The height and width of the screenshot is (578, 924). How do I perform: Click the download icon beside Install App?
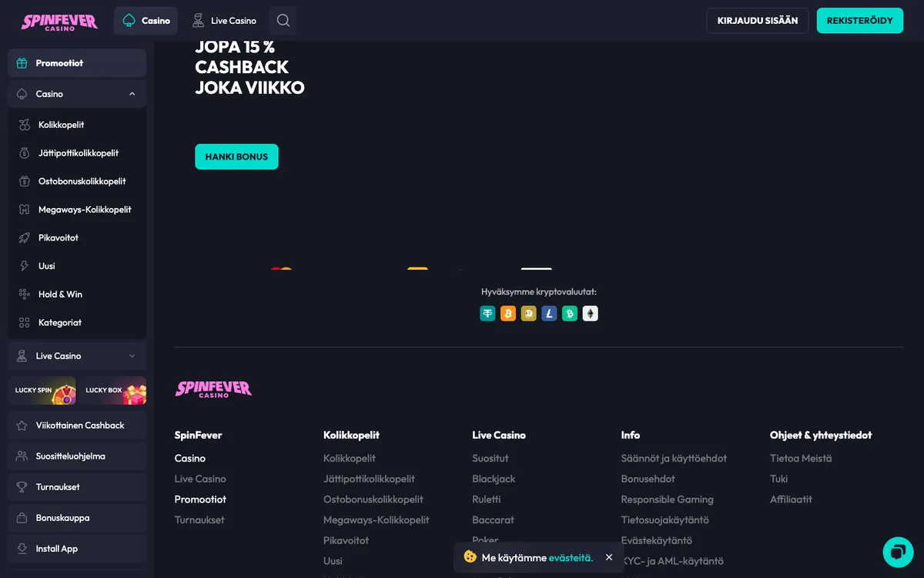(x=22, y=549)
